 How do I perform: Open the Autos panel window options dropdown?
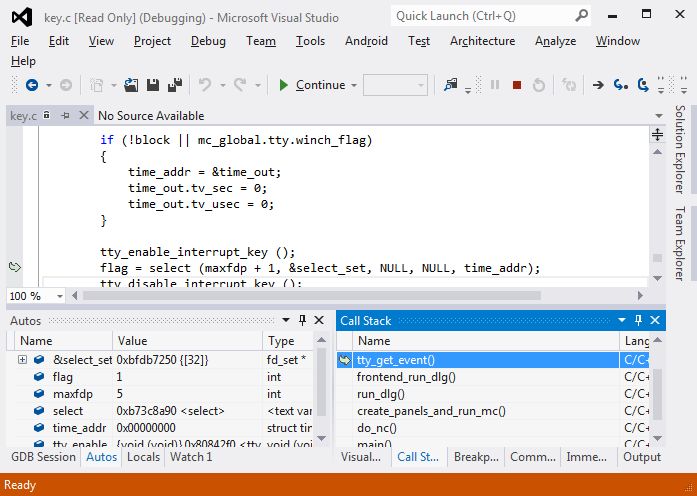pyautogui.click(x=286, y=320)
